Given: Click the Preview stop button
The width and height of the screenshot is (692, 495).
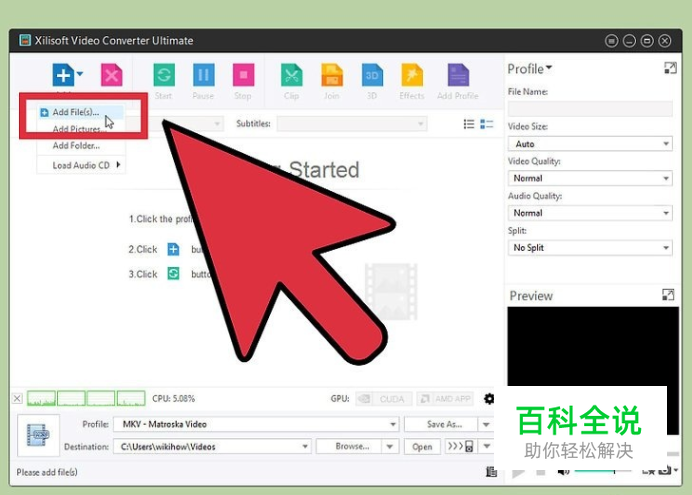Looking at the screenshot, I should tap(541, 472).
